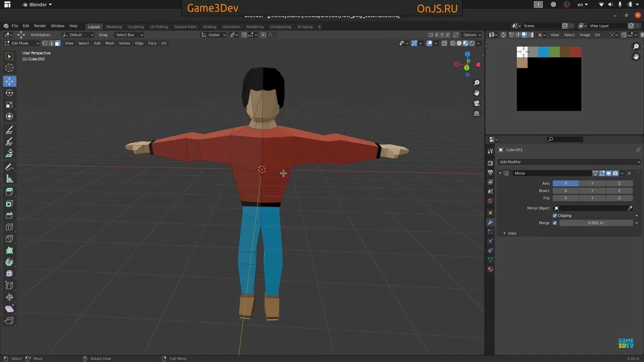Enable face select mode
The image size is (644, 362).
coord(57,43)
